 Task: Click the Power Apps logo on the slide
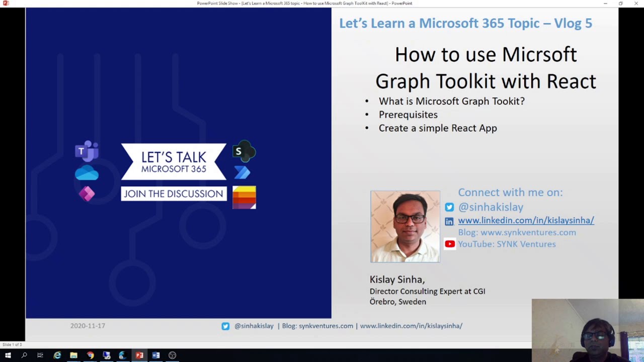click(87, 194)
